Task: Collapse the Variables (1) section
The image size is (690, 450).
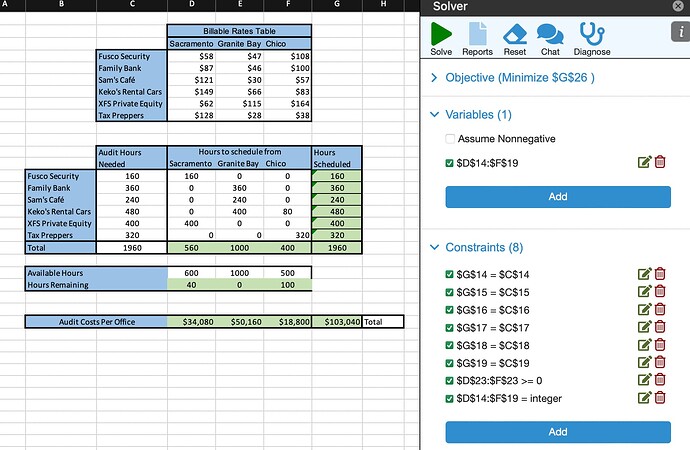Action: click(x=434, y=115)
